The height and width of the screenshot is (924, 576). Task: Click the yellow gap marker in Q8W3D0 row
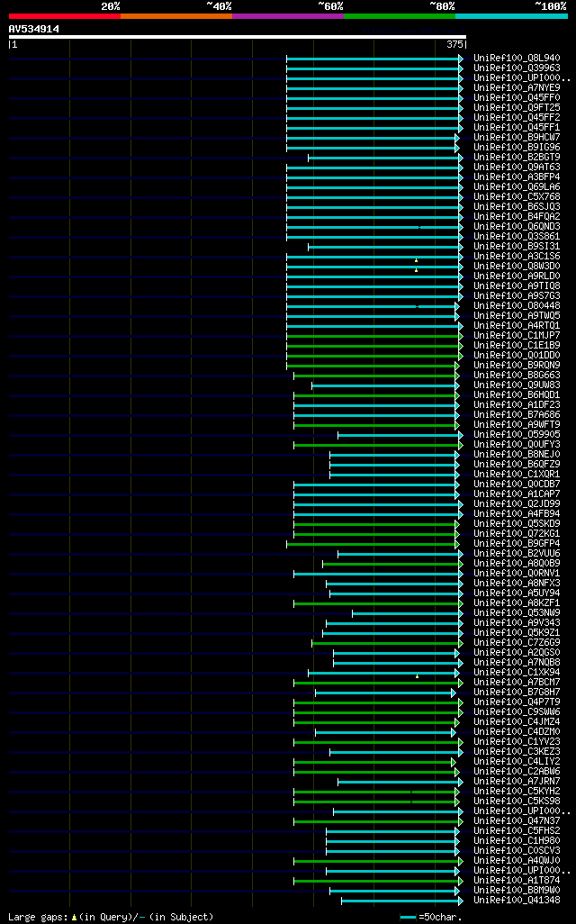click(417, 270)
